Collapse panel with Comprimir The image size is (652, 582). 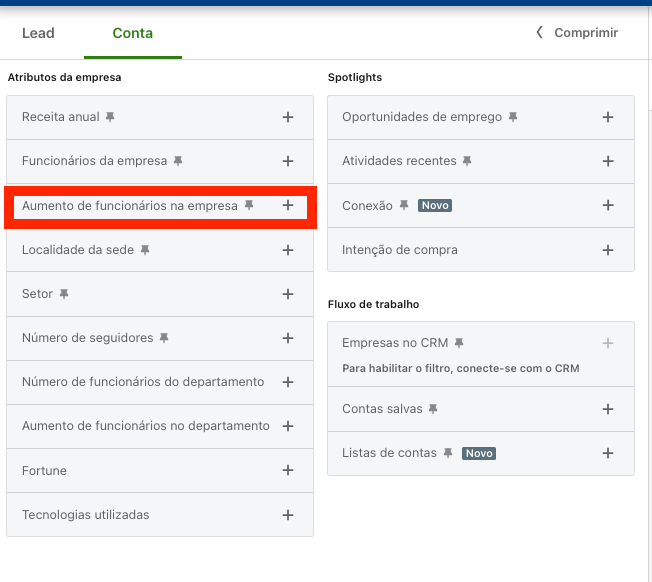click(577, 32)
